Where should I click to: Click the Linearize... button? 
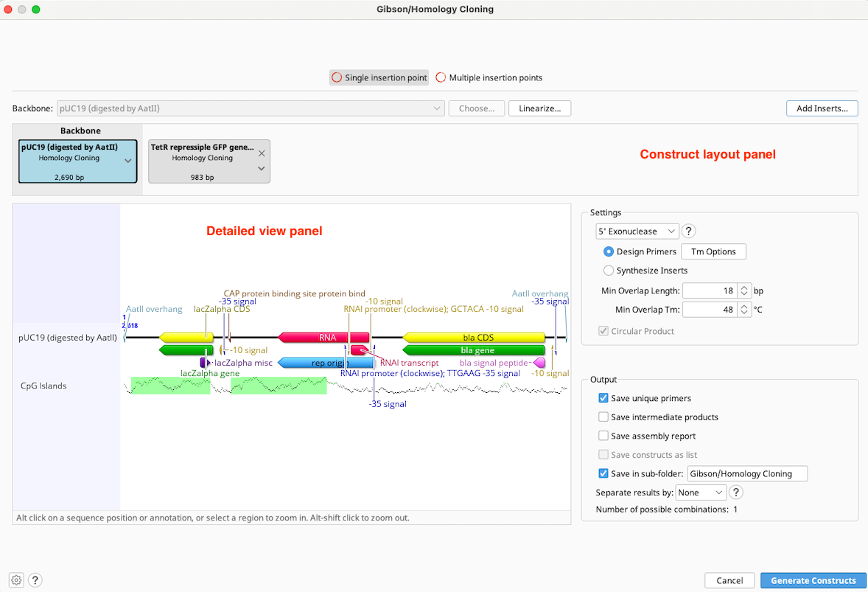[539, 108]
